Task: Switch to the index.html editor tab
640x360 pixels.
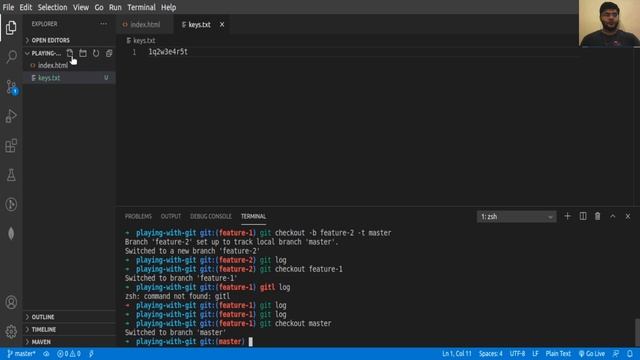Action: 145,24
